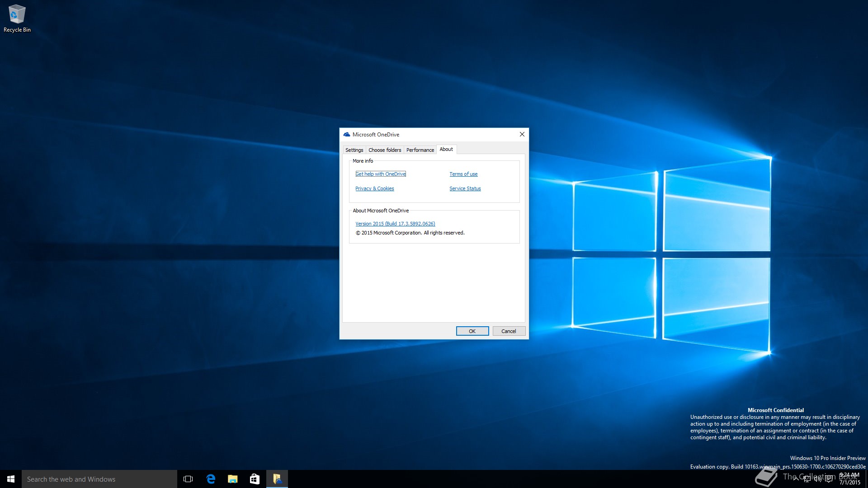Image resolution: width=868 pixels, height=488 pixels.
Task: Dismiss the dialog with Cancel
Action: pyautogui.click(x=509, y=331)
